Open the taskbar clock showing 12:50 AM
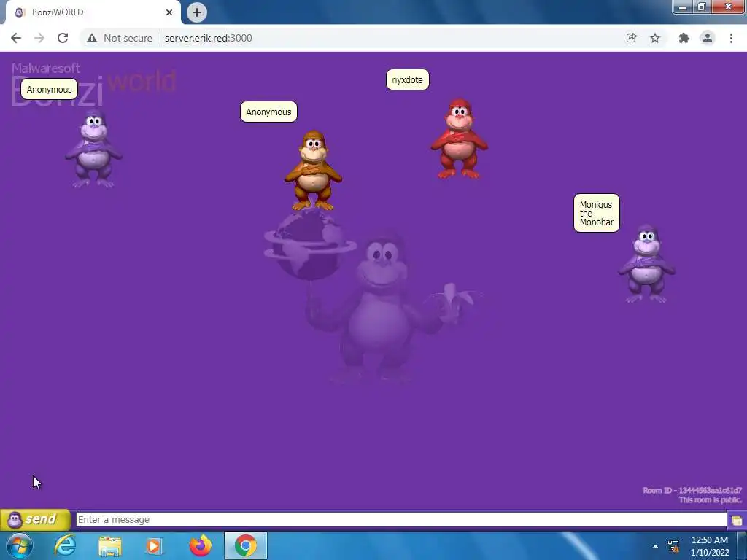 point(710,546)
